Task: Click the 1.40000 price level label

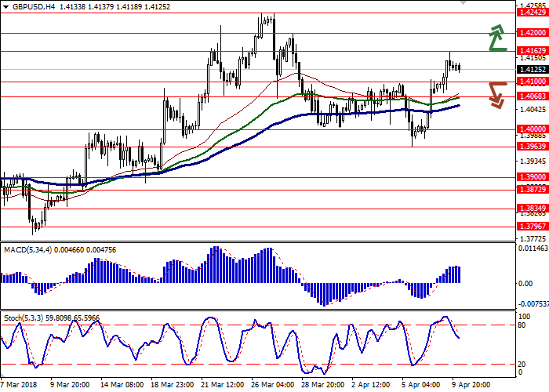Action: (532, 129)
